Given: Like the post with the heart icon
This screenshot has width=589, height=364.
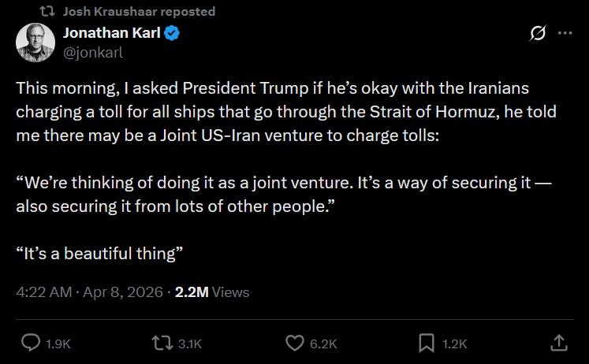Looking at the screenshot, I should pyautogui.click(x=294, y=343).
